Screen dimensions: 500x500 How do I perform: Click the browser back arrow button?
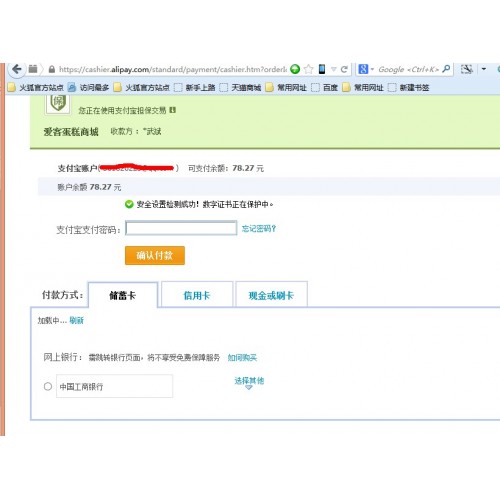(x=17, y=69)
